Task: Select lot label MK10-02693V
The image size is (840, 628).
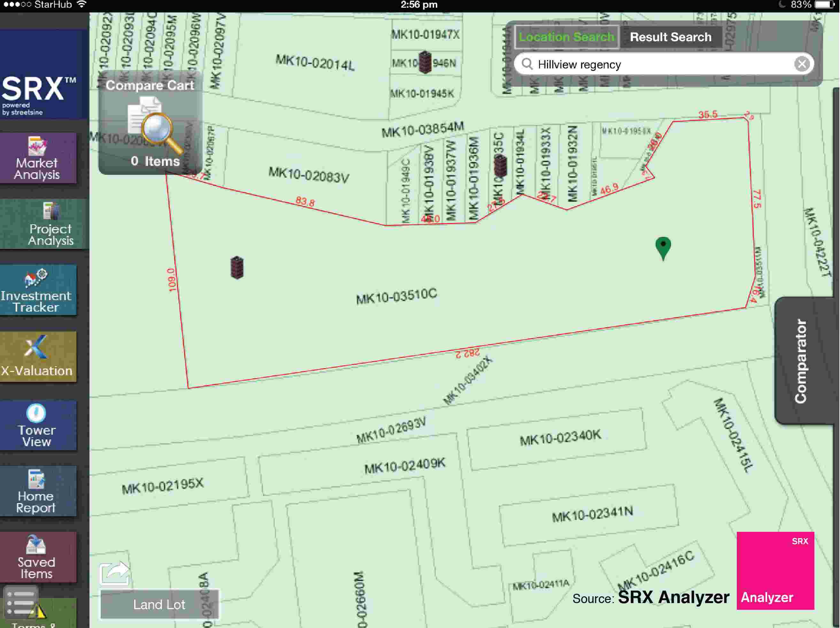Action: (x=391, y=430)
